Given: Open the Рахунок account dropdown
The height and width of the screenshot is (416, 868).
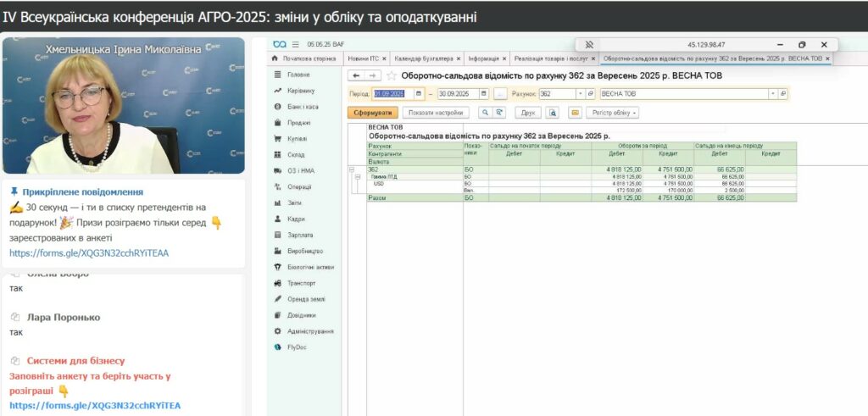Looking at the screenshot, I should point(580,94).
